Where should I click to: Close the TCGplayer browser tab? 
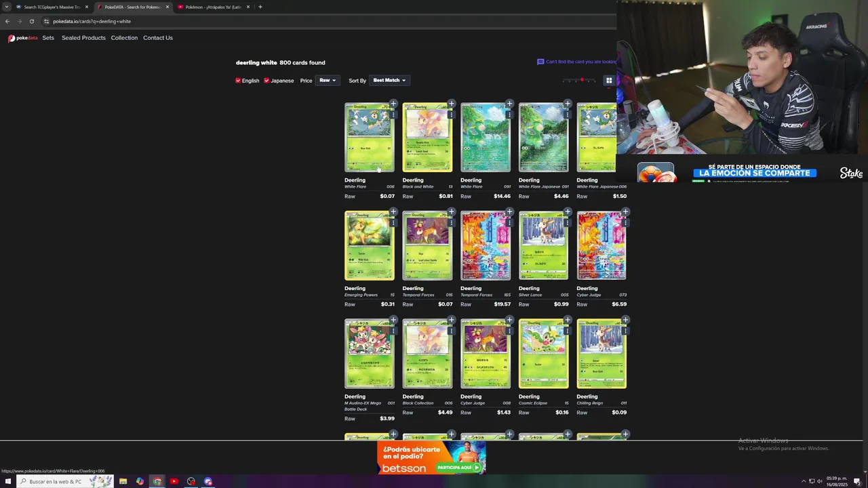click(87, 7)
